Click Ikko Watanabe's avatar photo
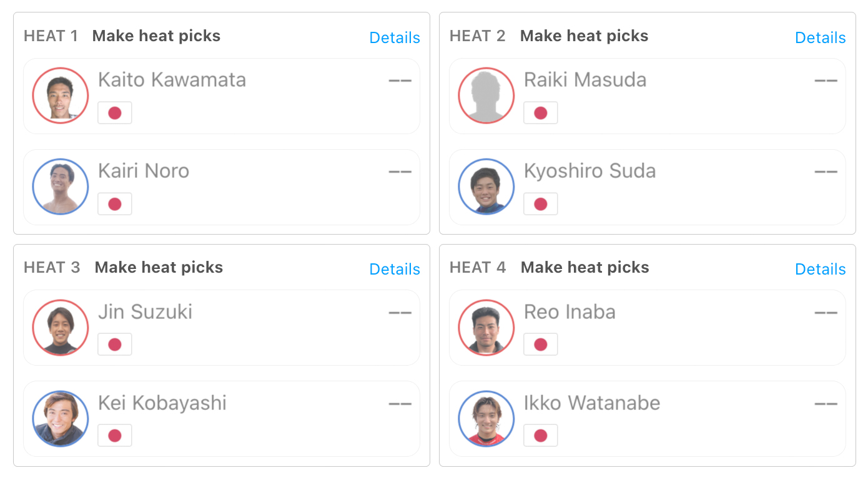 coord(486,419)
